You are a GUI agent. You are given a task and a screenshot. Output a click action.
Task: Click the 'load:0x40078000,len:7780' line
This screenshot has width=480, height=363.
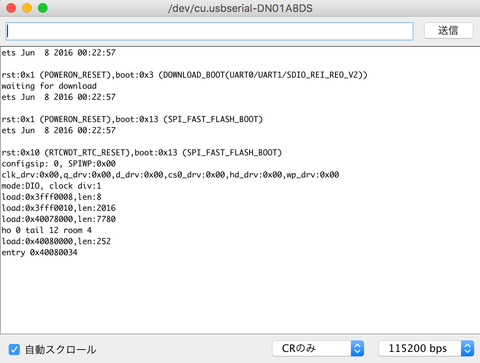point(59,219)
